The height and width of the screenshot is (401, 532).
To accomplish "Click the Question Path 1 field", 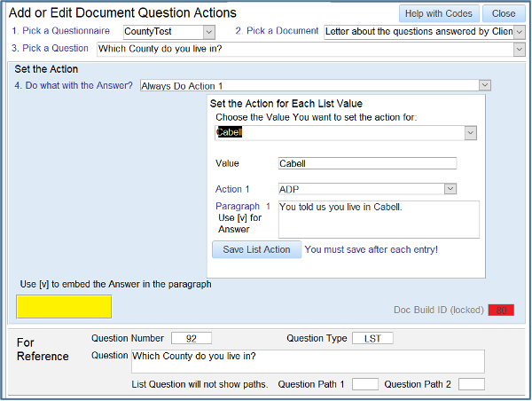I will [365, 384].
